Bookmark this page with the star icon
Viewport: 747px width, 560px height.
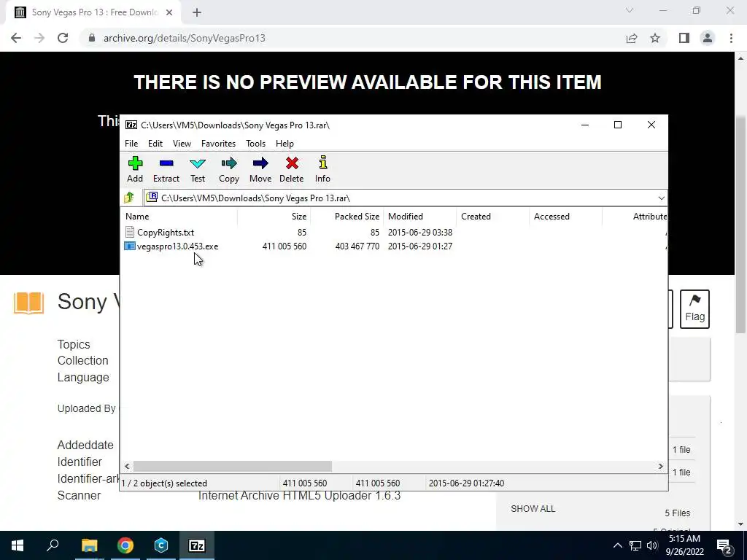click(x=655, y=38)
